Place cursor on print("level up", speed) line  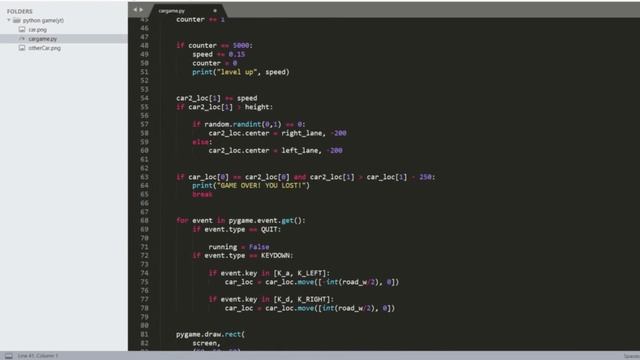coord(241,72)
